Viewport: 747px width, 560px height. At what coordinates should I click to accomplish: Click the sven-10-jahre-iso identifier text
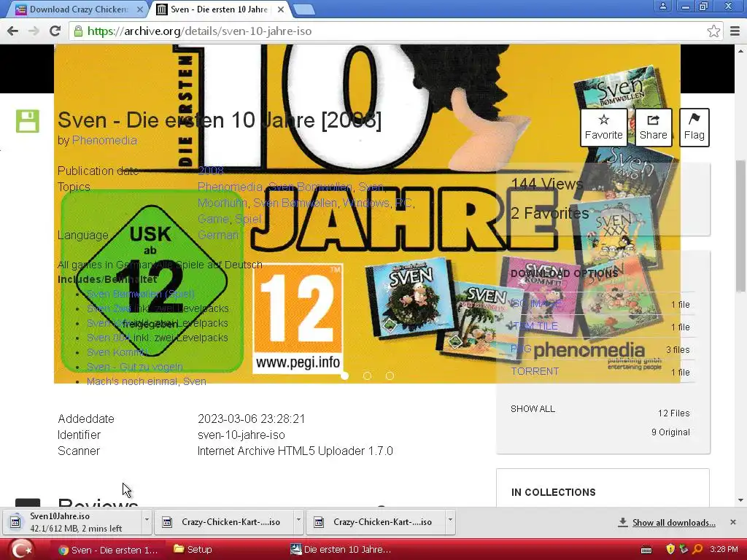[x=241, y=435]
